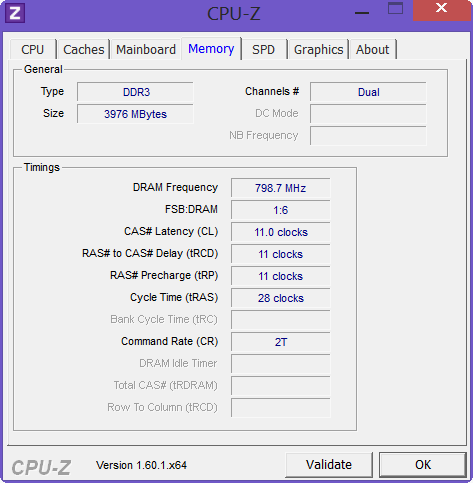473x483 pixels.
Task: Open the Mainboard tab
Action: pos(146,49)
